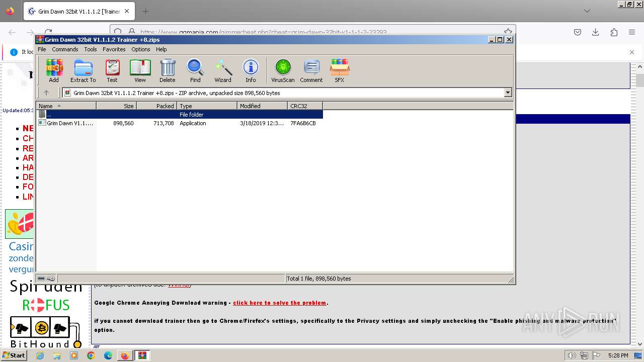Click the packed size 713,708 cell

click(x=164, y=123)
